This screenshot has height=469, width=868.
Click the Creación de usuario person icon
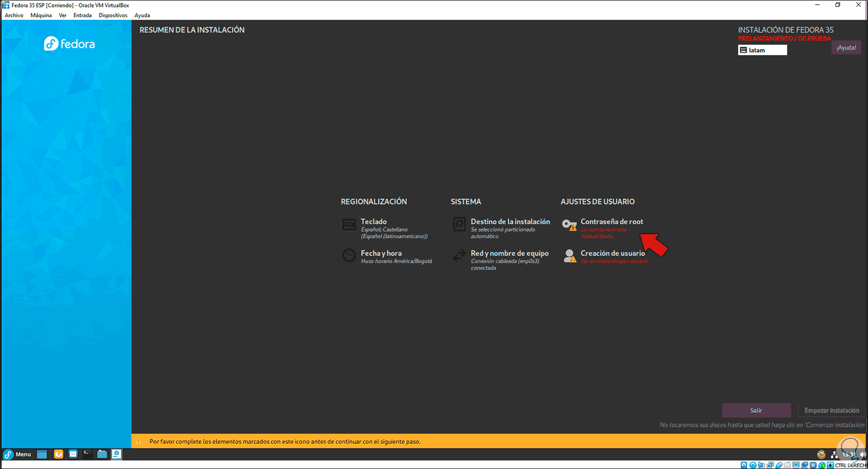[570, 256]
